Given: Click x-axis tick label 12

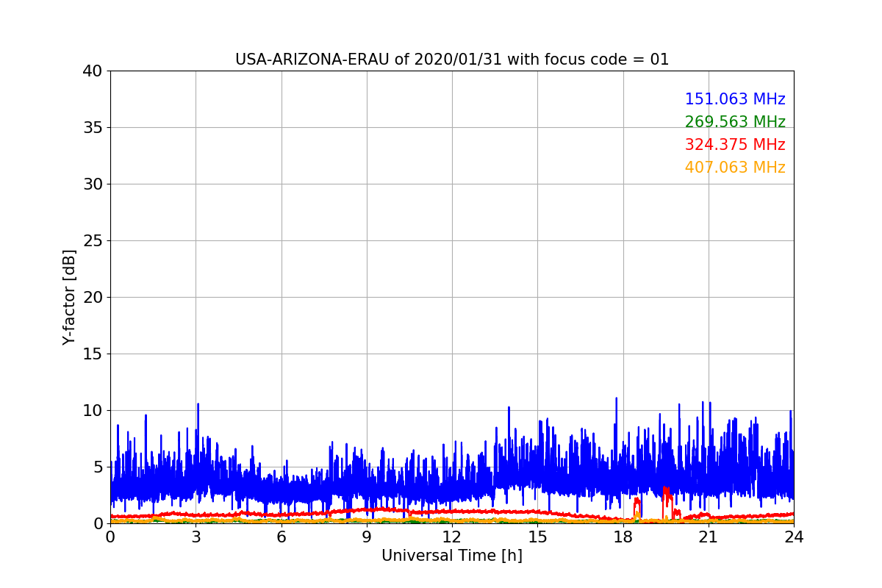Looking at the screenshot, I should pyautogui.click(x=452, y=537).
